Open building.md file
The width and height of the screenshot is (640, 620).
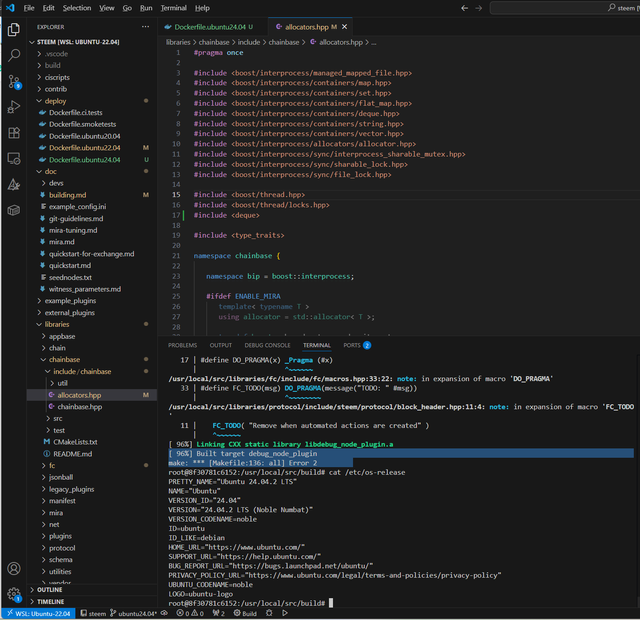67,195
